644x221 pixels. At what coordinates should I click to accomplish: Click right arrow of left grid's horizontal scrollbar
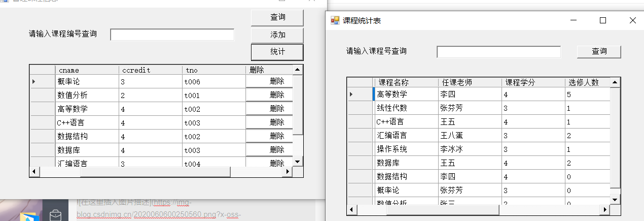289,172
